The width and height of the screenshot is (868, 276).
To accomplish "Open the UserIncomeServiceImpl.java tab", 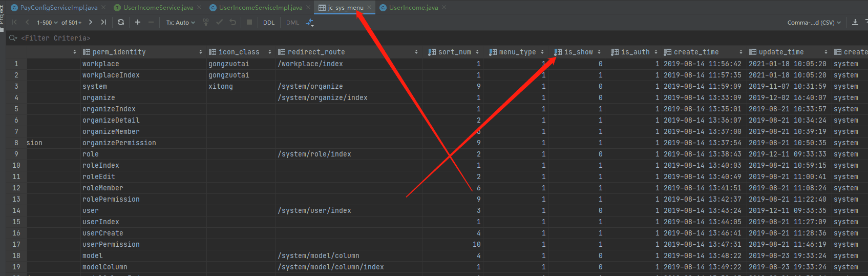I will [x=260, y=8].
